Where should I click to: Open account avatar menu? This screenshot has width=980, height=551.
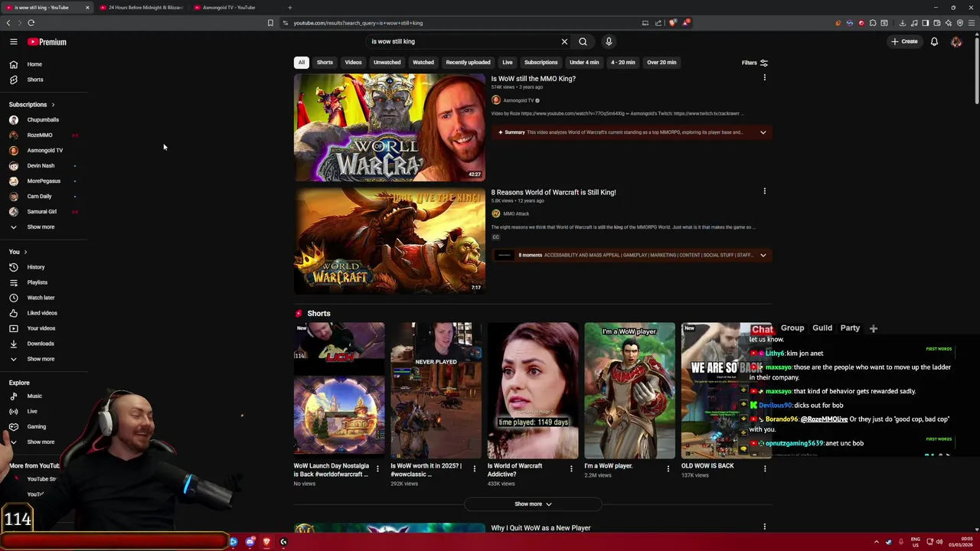point(956,41)
